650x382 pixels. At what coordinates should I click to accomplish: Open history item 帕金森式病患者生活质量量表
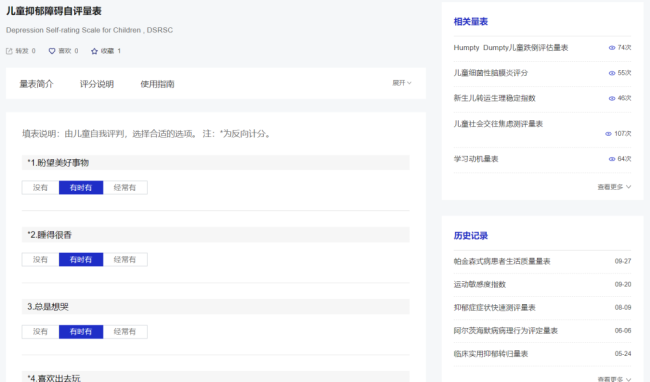coord(502,261)
